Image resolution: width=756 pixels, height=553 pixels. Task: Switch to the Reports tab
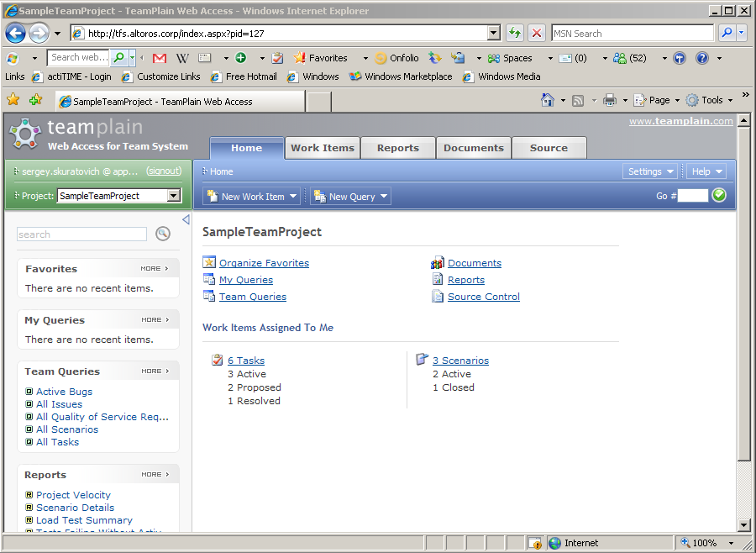(x=398, y=148)
